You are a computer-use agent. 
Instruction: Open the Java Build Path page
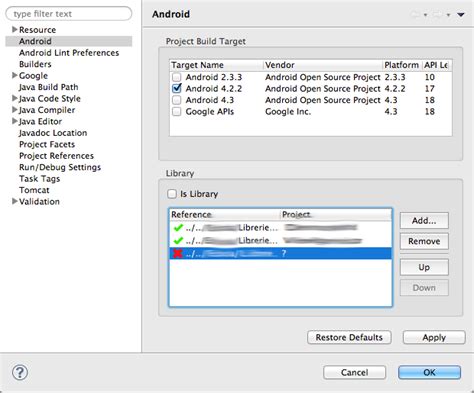[x=49, y=87]
